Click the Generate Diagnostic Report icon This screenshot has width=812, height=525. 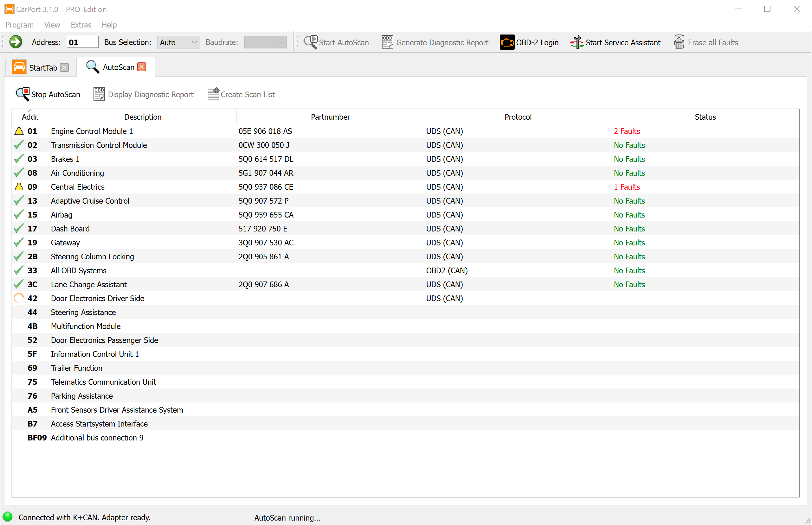[x=387, y=42]
